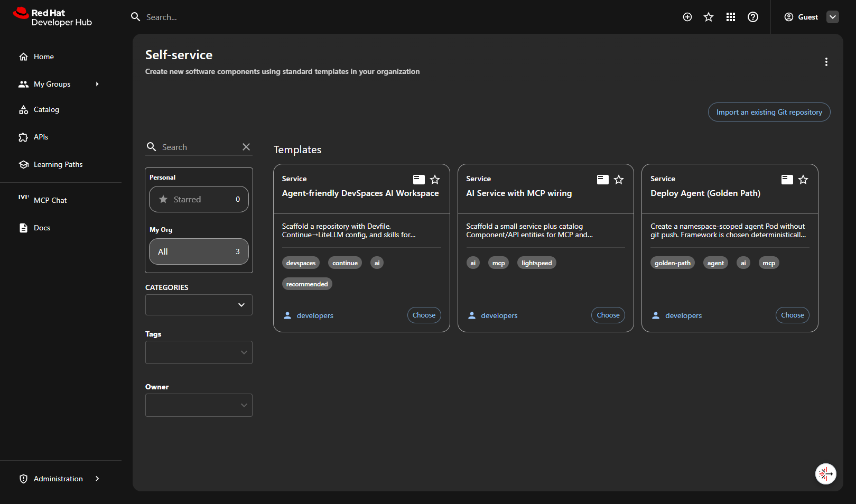
Task: View details icon for Deploy Agent template
Action: pyautogui.click(x=787, y=180)
